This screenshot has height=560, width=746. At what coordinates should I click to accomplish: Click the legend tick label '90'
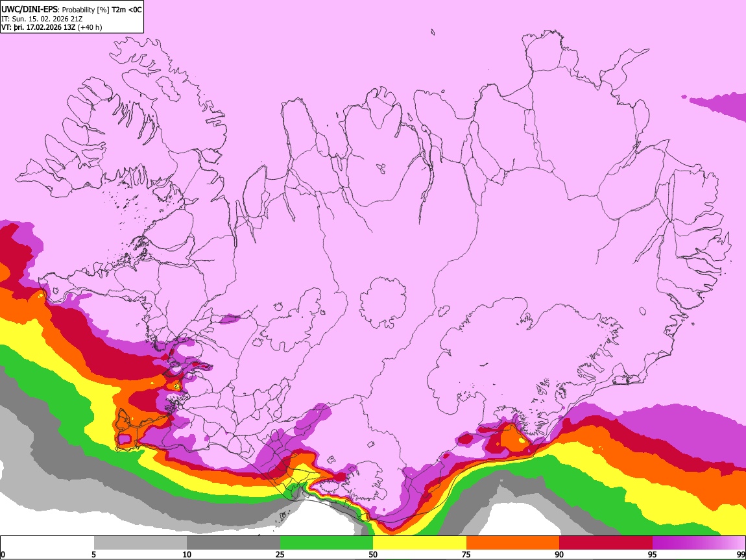(559, 555)
